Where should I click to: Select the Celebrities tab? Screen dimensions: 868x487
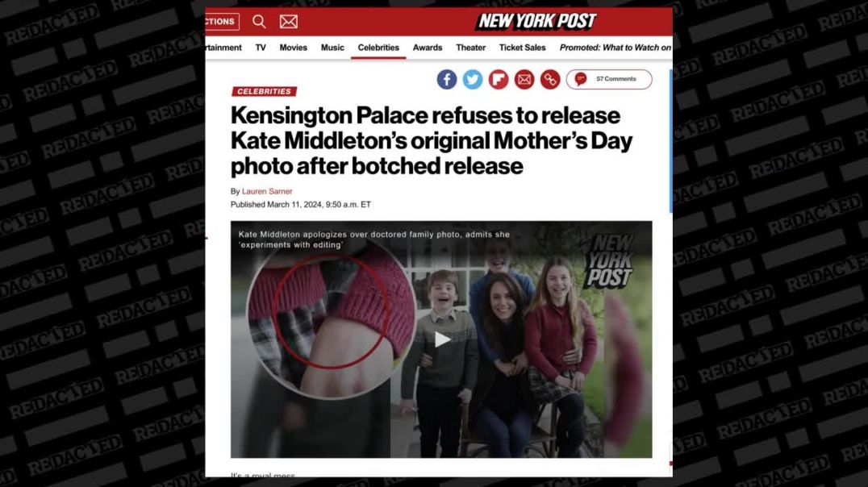click(378, 48)
